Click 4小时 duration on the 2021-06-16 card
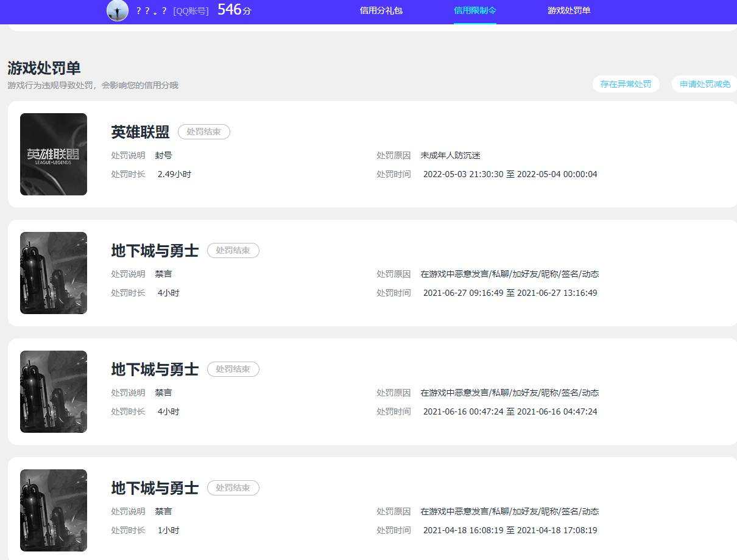Image resolution: width=737 pixels, height=560 pixels. pyautogui.click(x=168, y=411)
